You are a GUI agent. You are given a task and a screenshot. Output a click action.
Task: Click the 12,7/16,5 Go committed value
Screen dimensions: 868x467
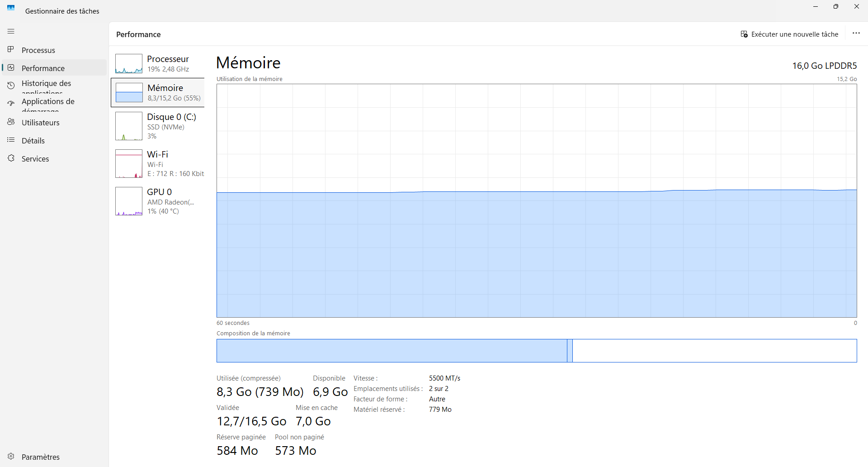[251, 421]
